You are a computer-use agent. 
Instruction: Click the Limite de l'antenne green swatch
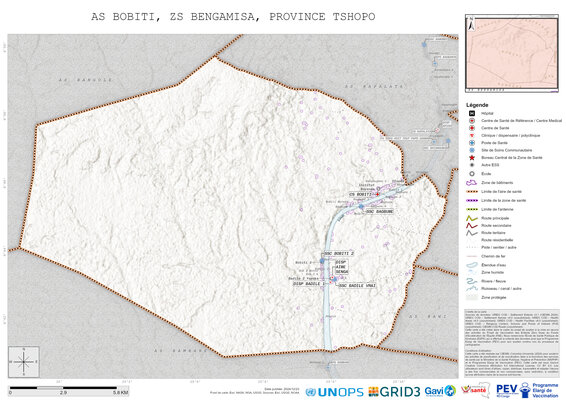click(x=471, y=209)
